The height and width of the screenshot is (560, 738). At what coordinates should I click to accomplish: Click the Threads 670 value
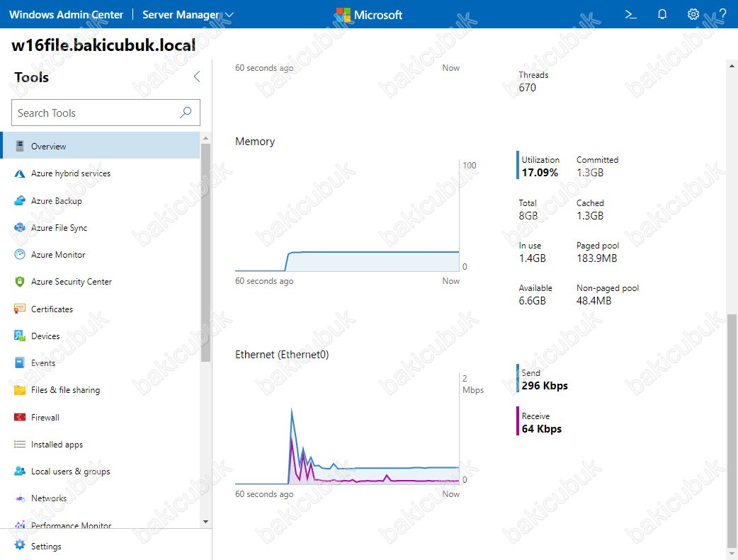[x=527, y=88]
